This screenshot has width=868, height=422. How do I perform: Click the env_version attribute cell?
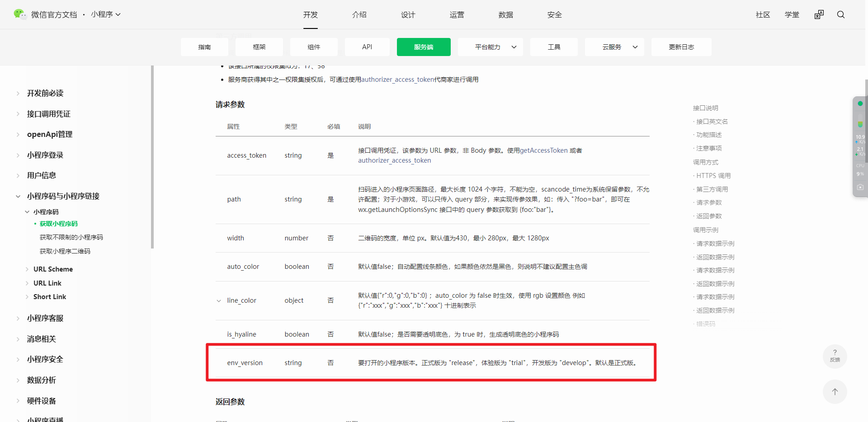[245, 363]
